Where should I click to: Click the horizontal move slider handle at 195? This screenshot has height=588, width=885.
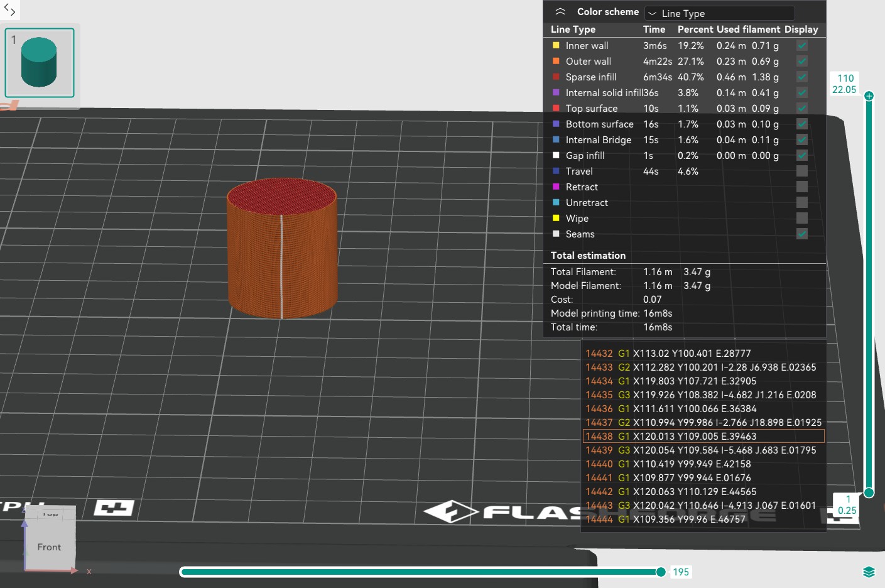coord(661,572)
